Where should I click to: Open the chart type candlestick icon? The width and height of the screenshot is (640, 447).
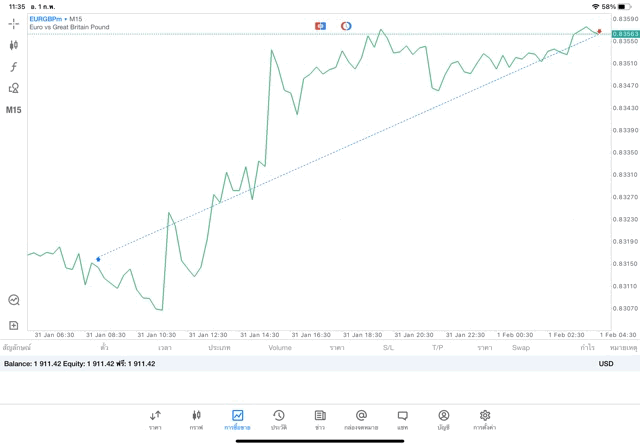[14, 45]
